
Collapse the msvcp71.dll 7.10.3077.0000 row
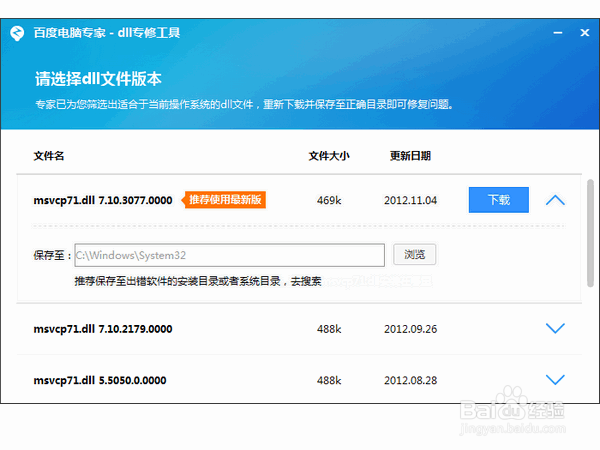point(555,200)
